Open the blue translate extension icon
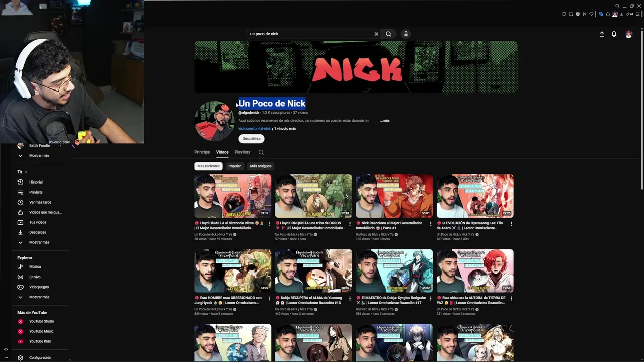 tap(601, 14)
